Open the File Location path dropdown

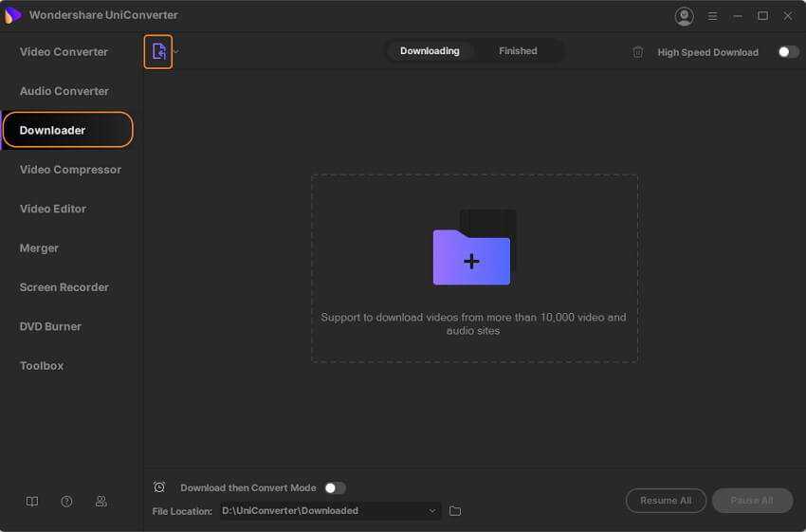[x=432, y=511]
